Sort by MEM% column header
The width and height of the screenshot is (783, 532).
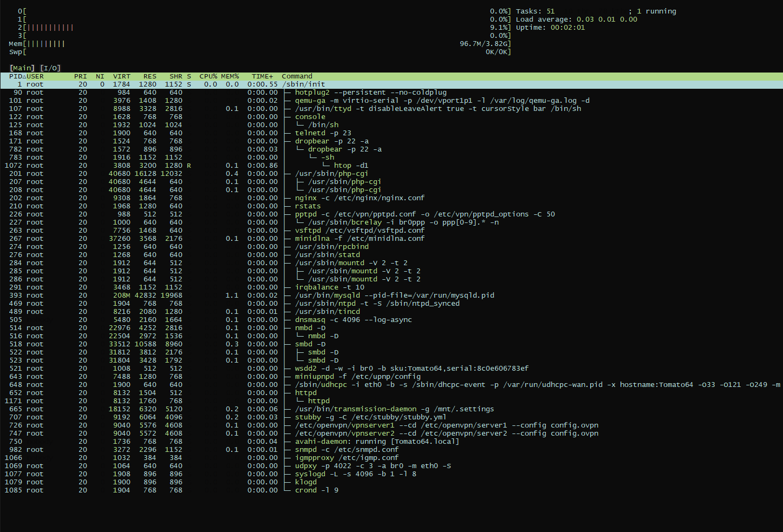pos(230,76)
